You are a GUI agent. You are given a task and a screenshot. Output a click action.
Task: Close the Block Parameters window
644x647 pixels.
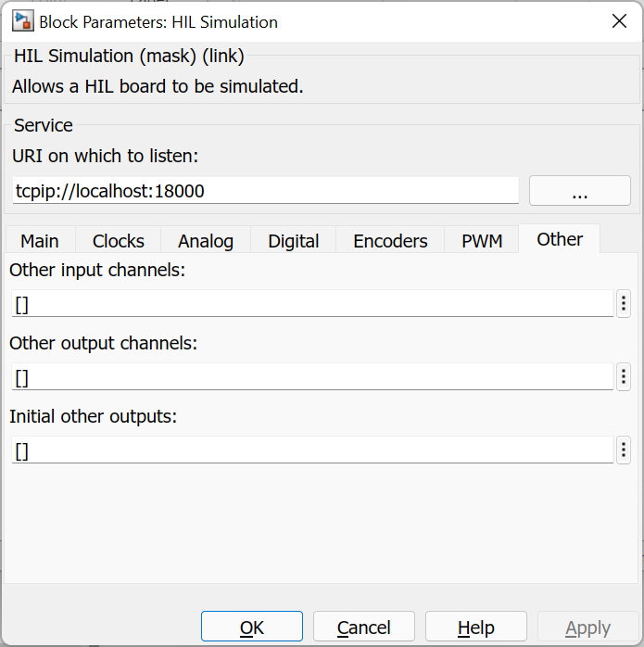[x=619, y=21]
